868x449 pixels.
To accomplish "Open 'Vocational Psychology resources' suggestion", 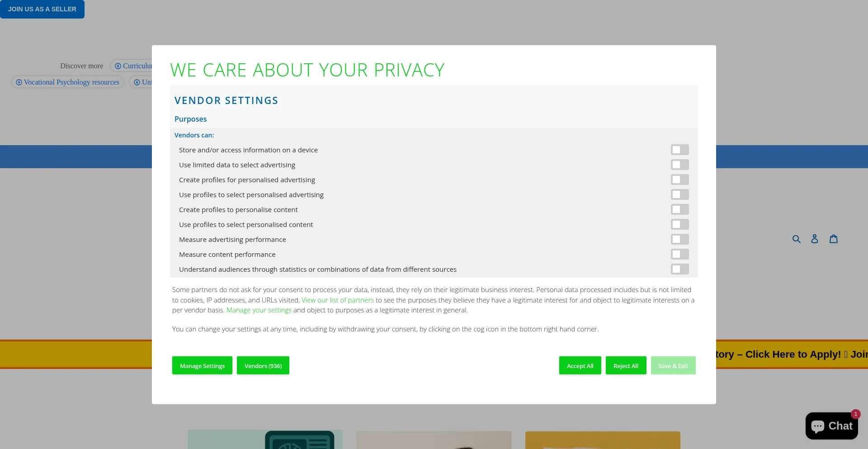I will pos(67,82).
